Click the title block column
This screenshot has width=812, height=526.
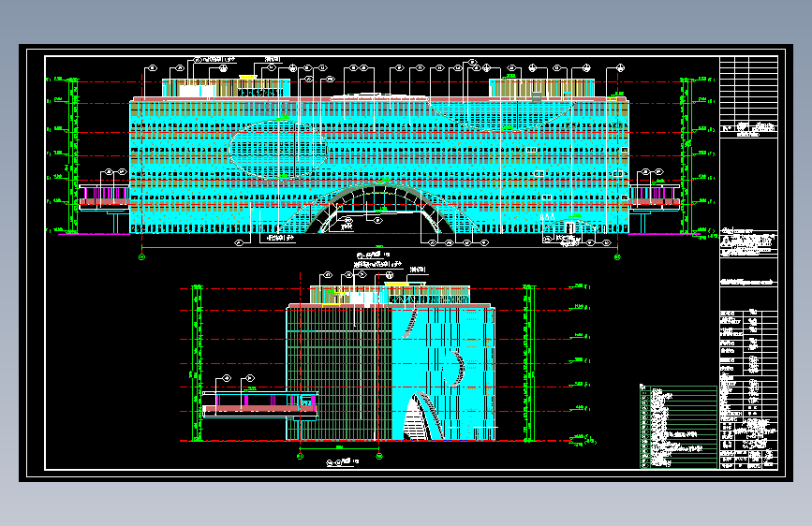[748, 263]
